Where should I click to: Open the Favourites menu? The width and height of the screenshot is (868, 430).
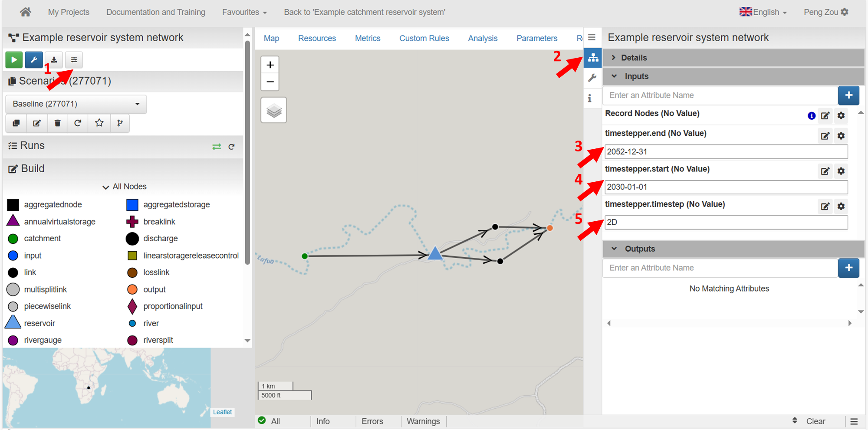pos(244,12)
